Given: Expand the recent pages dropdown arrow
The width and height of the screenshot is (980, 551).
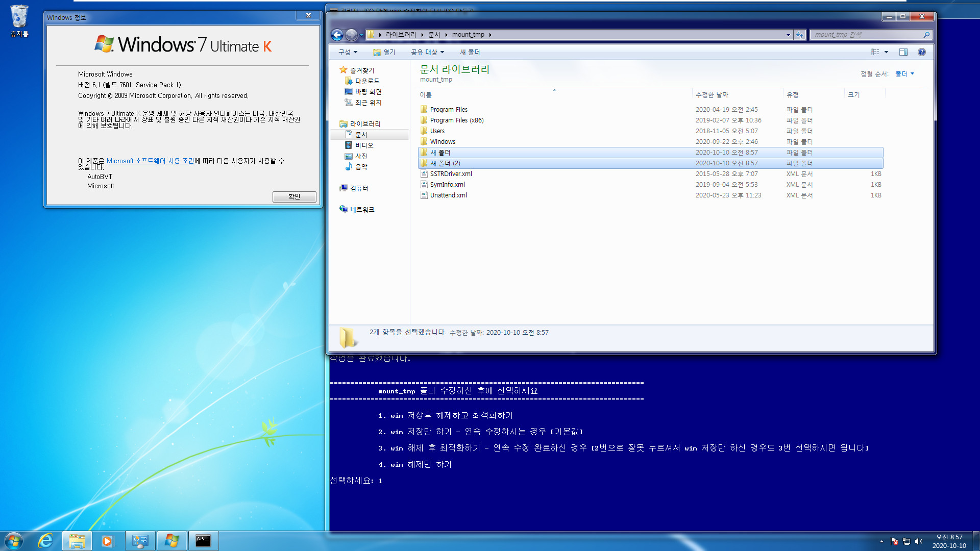Looking at the screenshot, I should (x=361, y=35).
